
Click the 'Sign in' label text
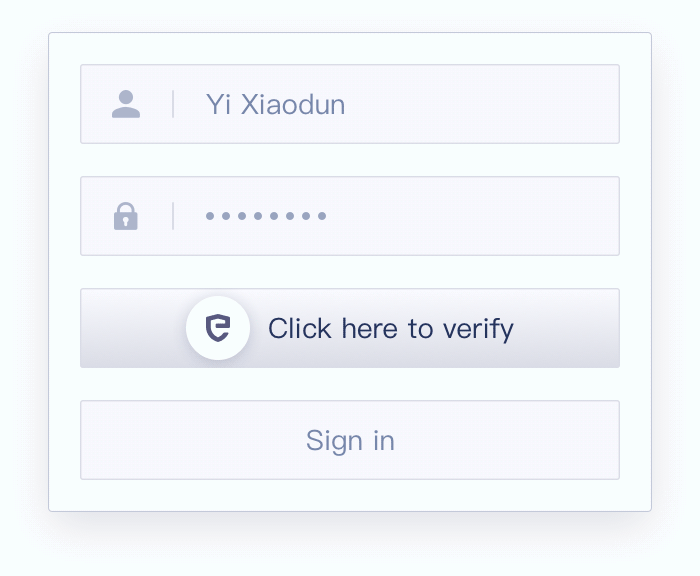point(350,441)
